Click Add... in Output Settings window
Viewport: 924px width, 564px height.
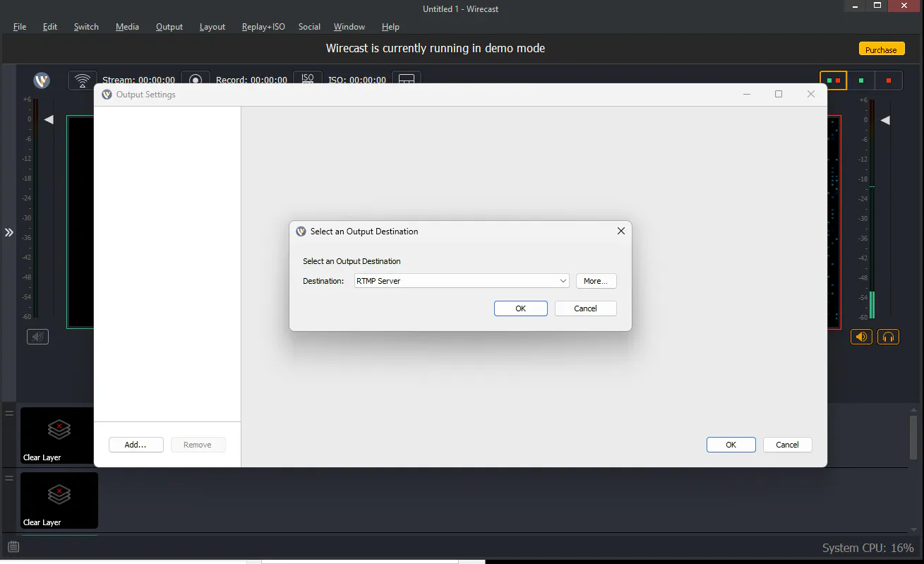(x=136, y=445)
